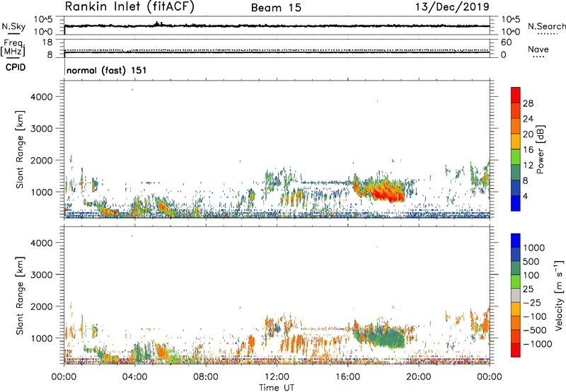Click the '18' frequency axis tick
This screenshot has height=392, width=566.
[47, 42]
